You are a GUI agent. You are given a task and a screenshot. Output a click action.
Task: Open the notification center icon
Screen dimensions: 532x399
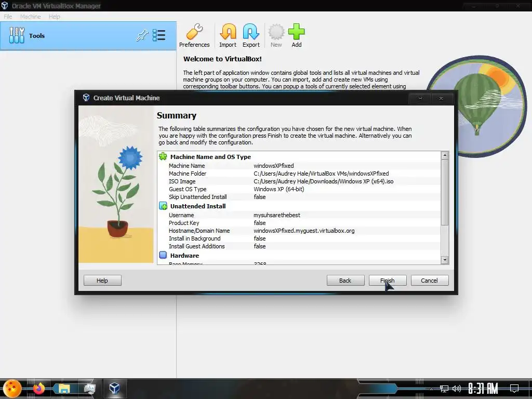tap(514, 388)
